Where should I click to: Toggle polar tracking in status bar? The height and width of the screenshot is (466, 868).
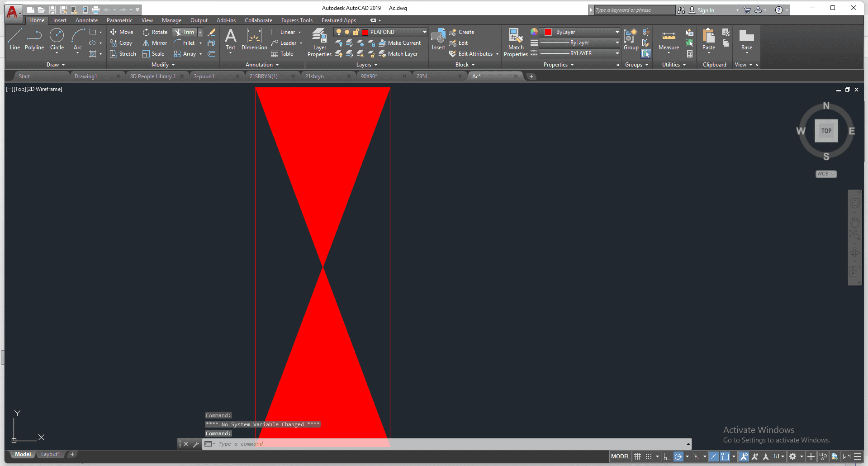point(678,456)
